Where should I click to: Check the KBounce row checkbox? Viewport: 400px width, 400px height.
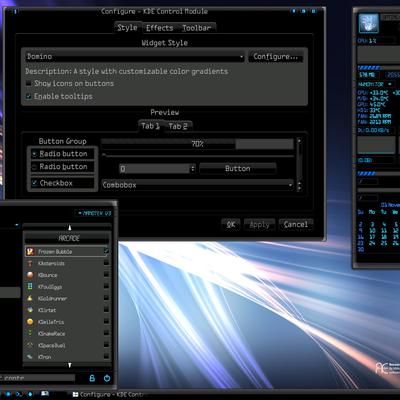106,274
